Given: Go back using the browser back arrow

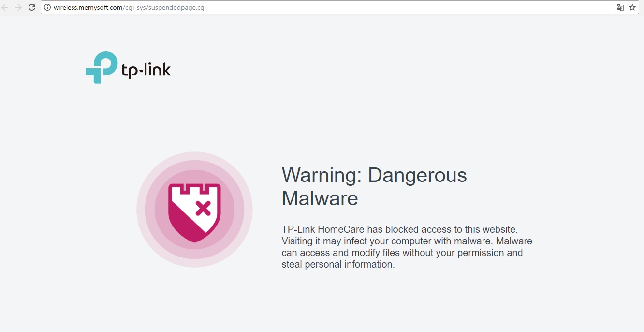Looking at the screenshot, I should point(5,7).
